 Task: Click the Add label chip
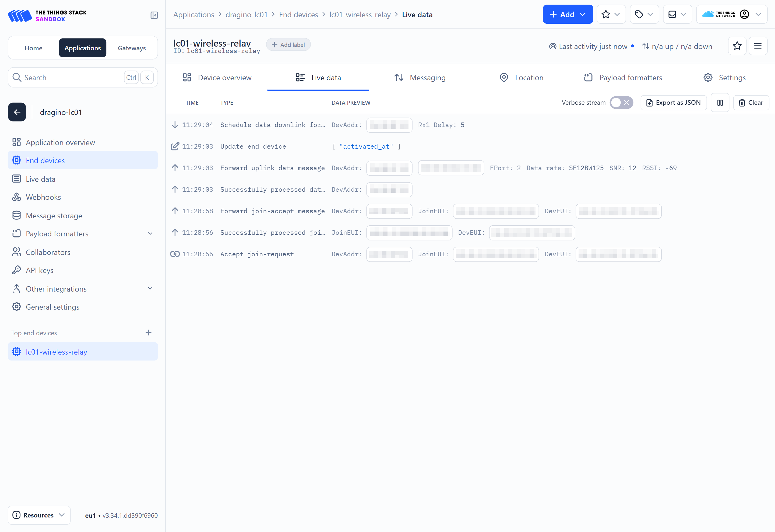point(288,45)
